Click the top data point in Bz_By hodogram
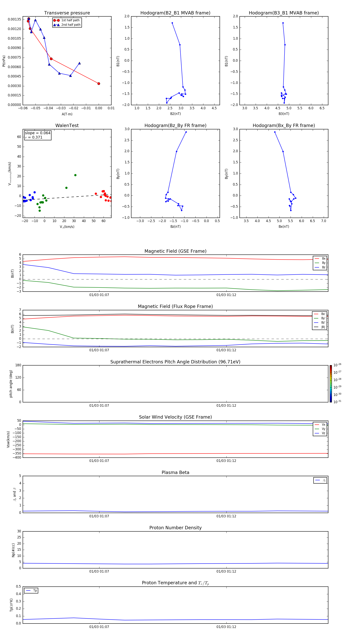 [x=186, y=132]
